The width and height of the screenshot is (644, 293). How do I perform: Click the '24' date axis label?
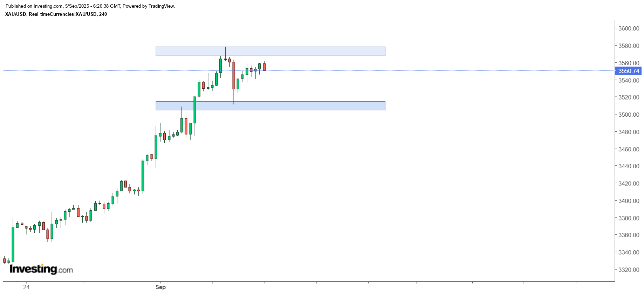[x=26, y=287]
